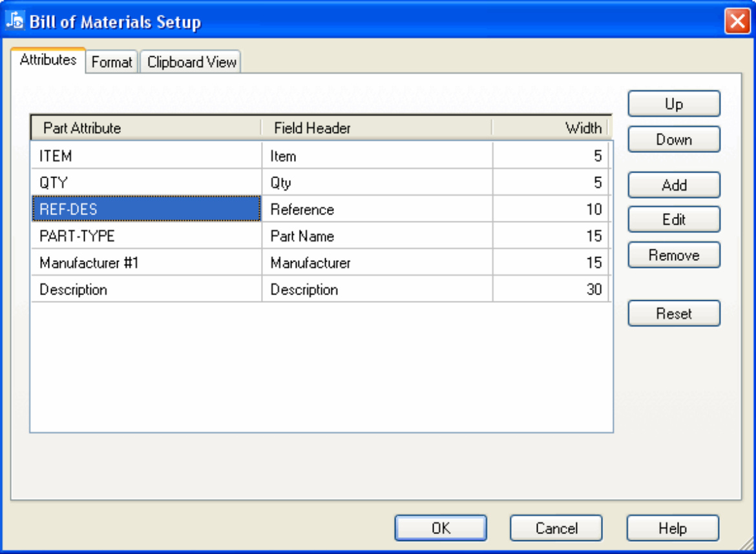This screenshot has width=756, height=554.
Task: Move attribute with the Down button
Action: pyautogui.click(x=673, y=139)
